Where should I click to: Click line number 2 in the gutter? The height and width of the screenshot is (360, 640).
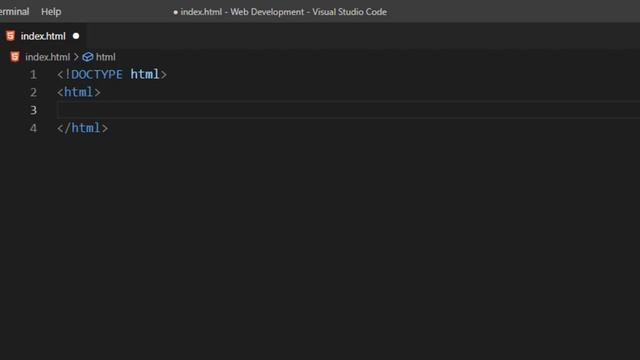tap(33, 92)
